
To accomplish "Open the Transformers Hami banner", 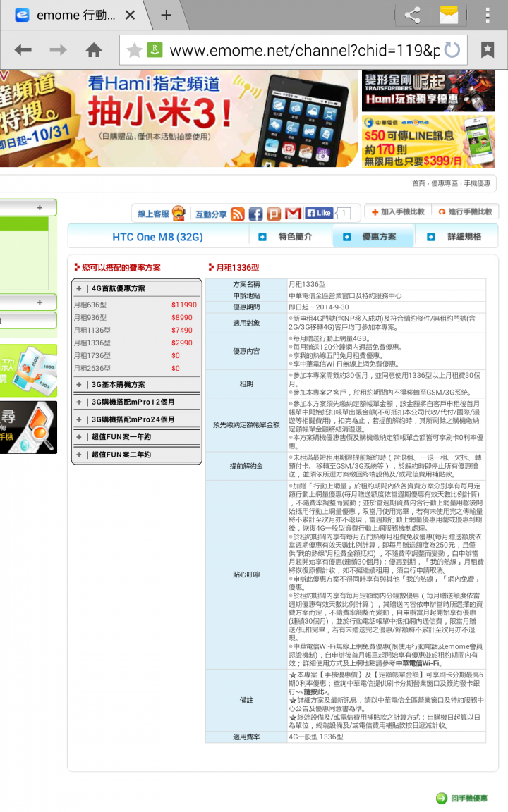I will pyautogui.click(x=428, y=91).
